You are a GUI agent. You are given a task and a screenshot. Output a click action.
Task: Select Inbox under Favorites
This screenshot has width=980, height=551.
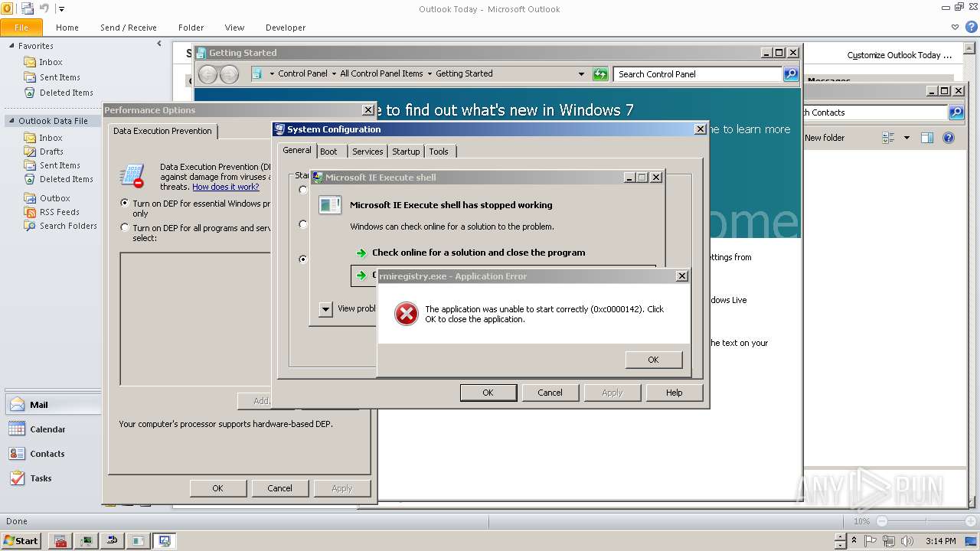(51, 62)
